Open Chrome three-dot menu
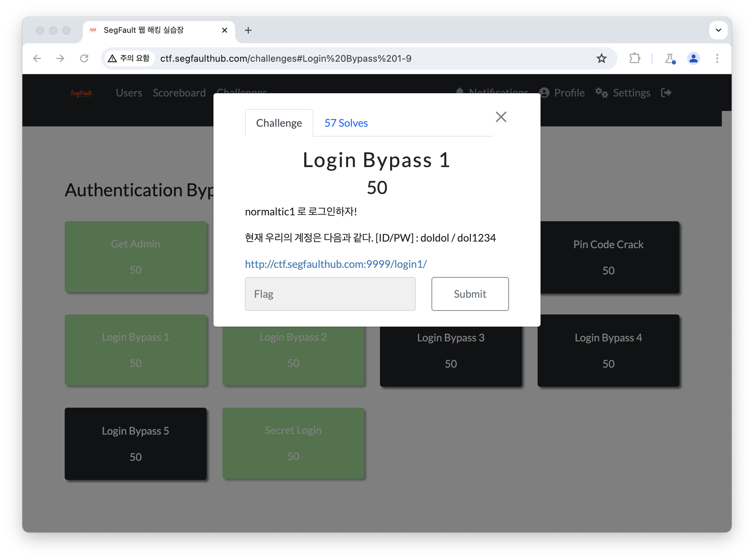Screen dimensions: 754x560 coord(717,58)
